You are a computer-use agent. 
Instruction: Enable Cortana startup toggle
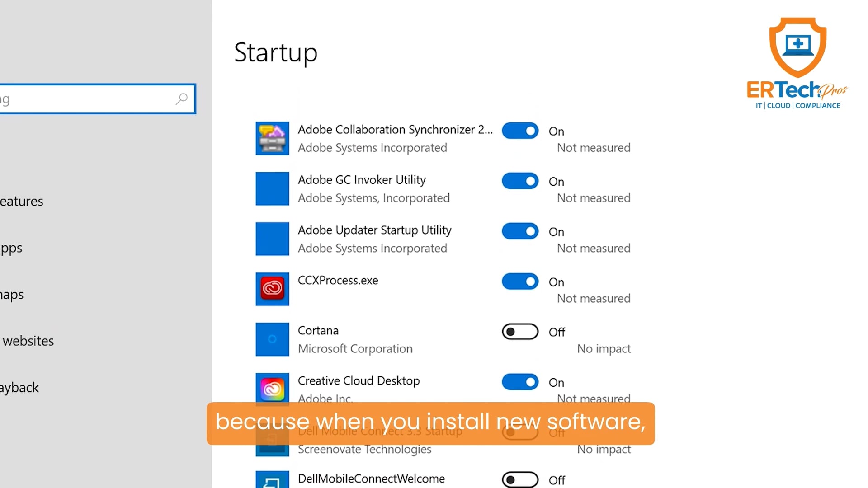click(x=520, y=332)
